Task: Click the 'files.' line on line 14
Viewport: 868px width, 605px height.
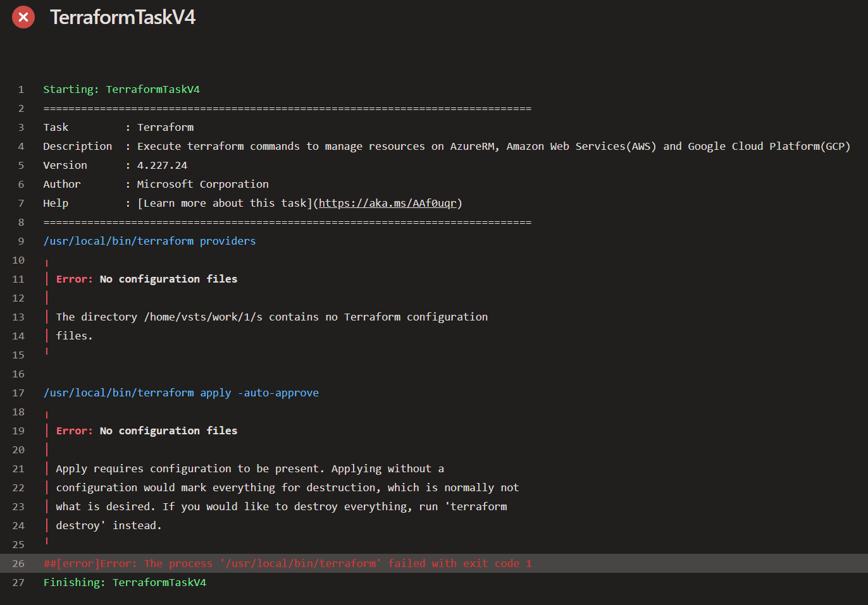Action: coord(74,336)
